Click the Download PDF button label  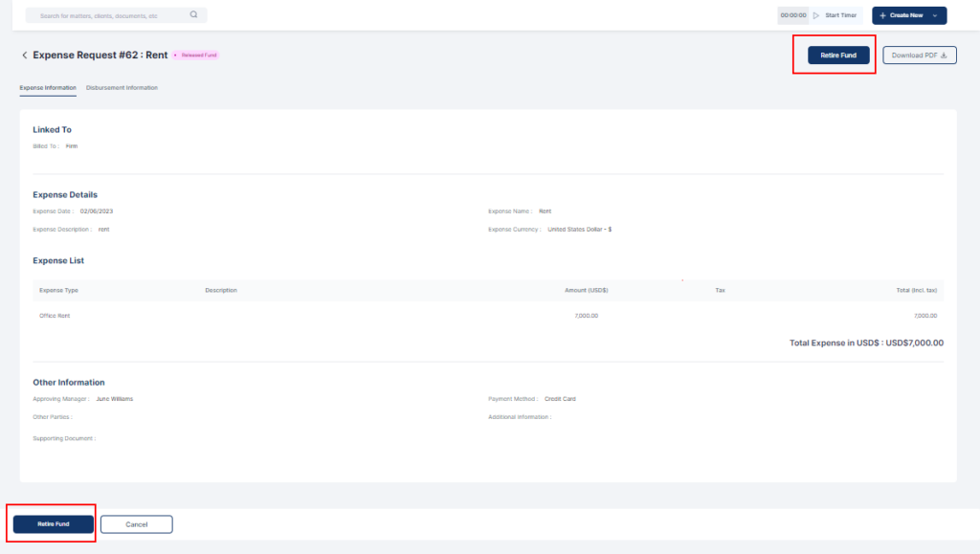tap(914, 55)
